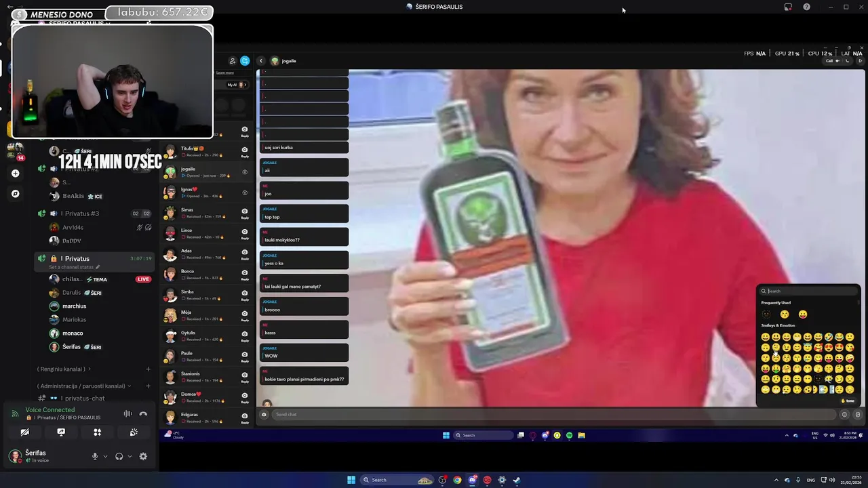The width and height of the screenshot is (868, 488).
Task: Join the Privatus #3 voice channel
Action: [94, 213]
